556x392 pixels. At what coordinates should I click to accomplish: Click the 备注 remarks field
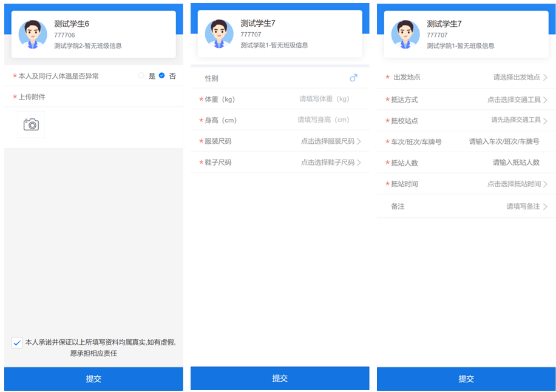(526, 206)
